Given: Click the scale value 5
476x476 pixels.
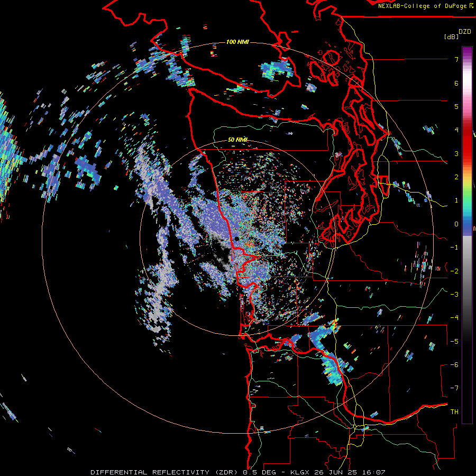Looking at the screenshot, I should 456,106.
